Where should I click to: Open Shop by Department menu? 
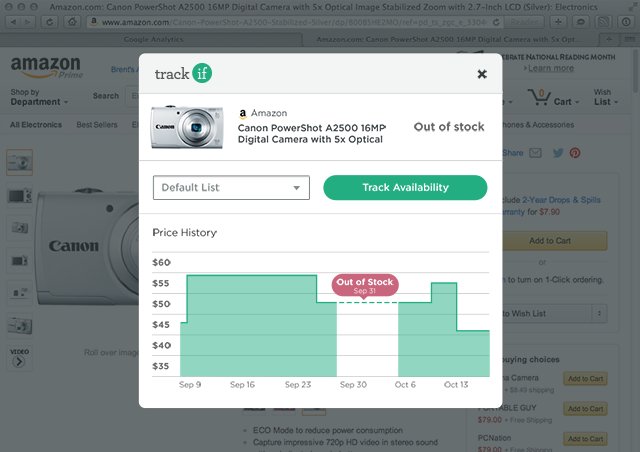[39, 97]
